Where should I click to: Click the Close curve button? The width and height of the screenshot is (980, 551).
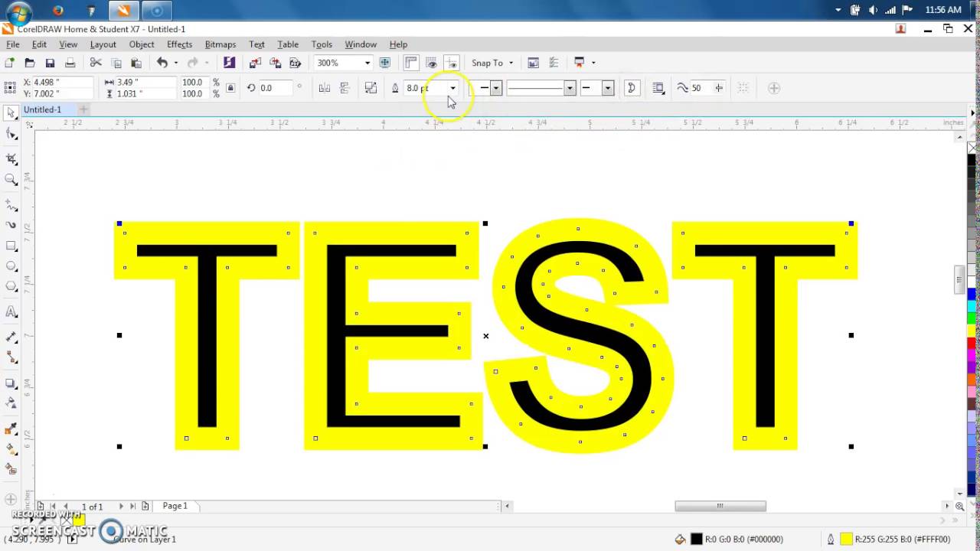click(632, 88)
